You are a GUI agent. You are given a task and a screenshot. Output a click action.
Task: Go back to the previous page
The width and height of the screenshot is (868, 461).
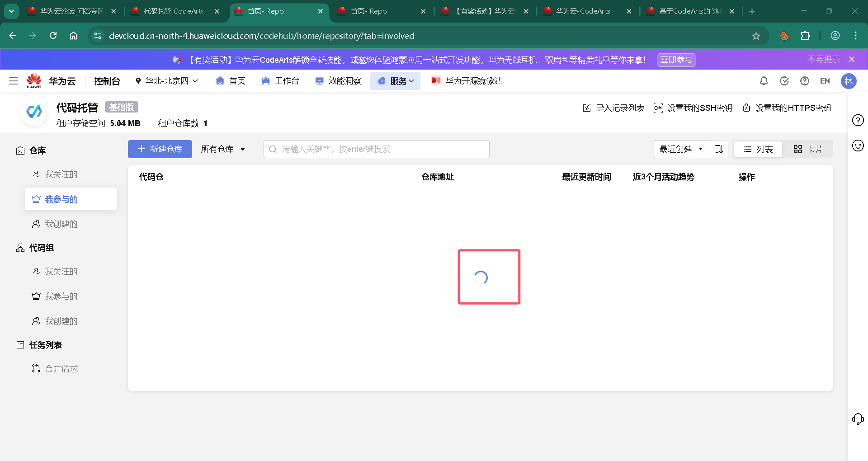[x=13, y=36]
